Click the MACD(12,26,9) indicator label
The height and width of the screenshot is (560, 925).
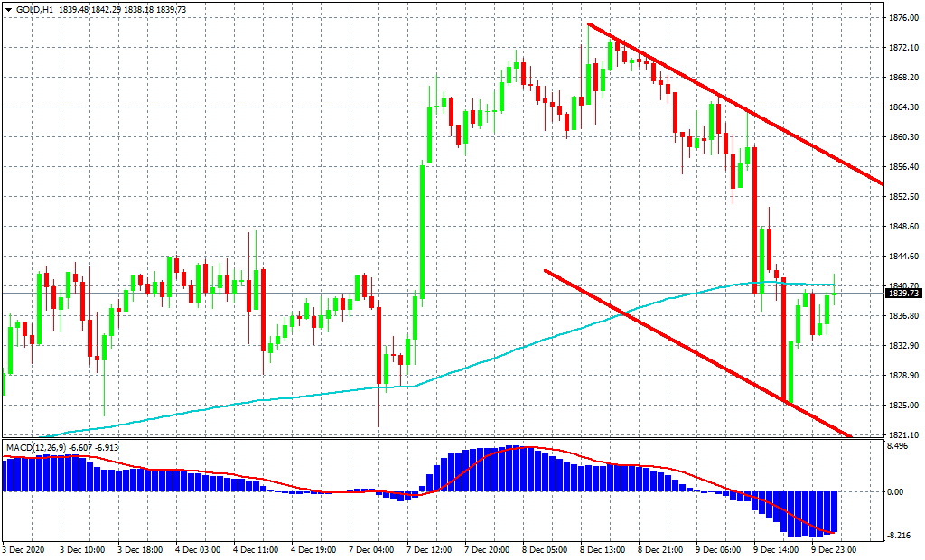tap(34, 447)
